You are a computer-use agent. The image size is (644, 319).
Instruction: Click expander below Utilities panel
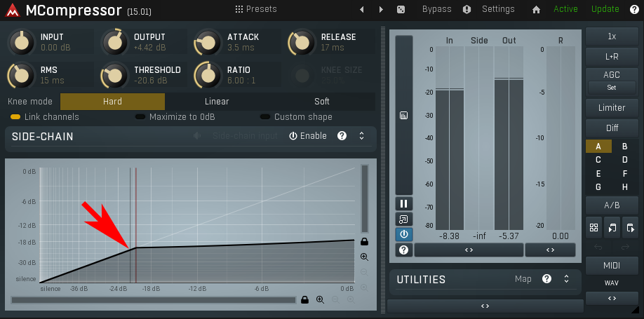pos(485,306)
